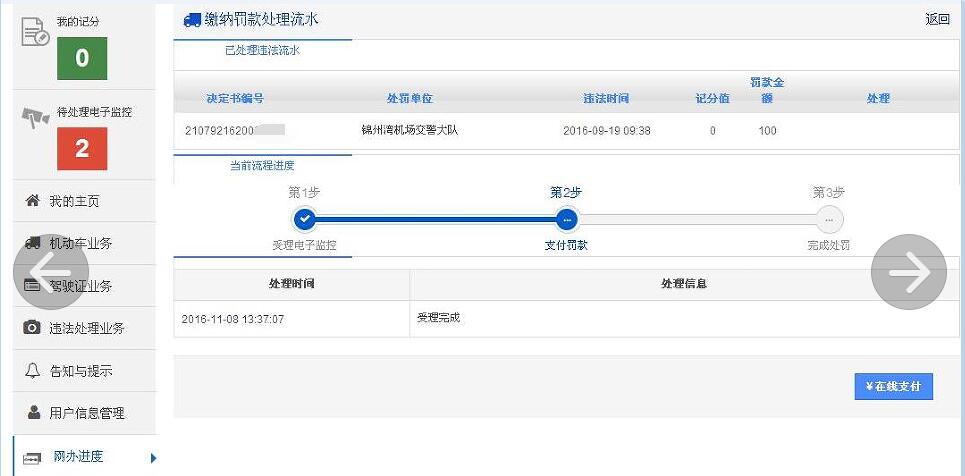The image size is (965, 476).
Task: Click the icon beside 网办进度
Action: pos(32,459)
